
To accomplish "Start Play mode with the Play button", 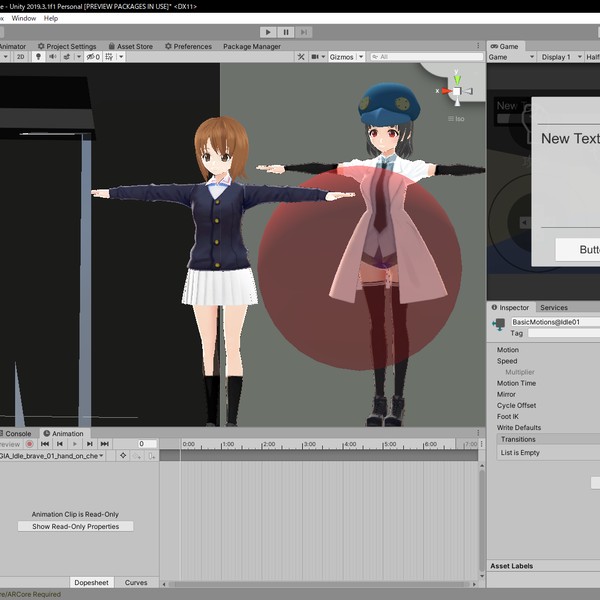I will 268,32.
